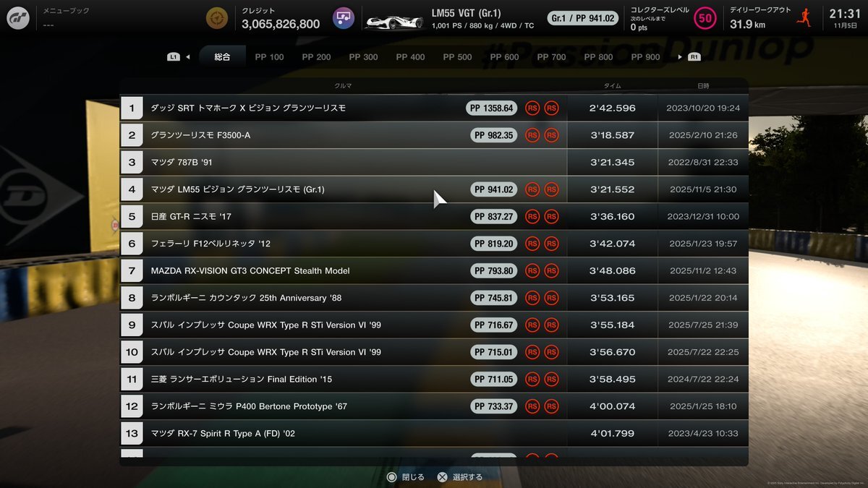Click the gold credits coin icon
Image resolution: width=868 pixels, height=488 pixels.
(216, 18)
